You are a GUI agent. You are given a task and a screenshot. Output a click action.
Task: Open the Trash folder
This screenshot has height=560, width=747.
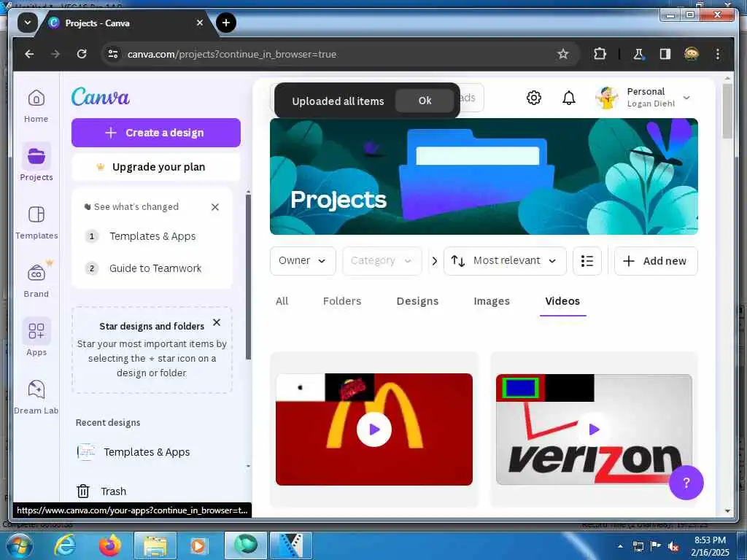[x=102, y=491]
